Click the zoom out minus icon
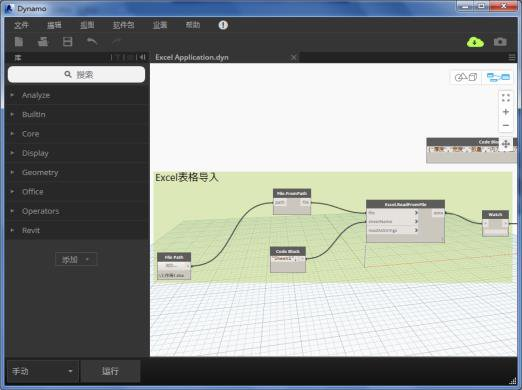The height and width of the screenshot is (390, 522). coord(506,125)
